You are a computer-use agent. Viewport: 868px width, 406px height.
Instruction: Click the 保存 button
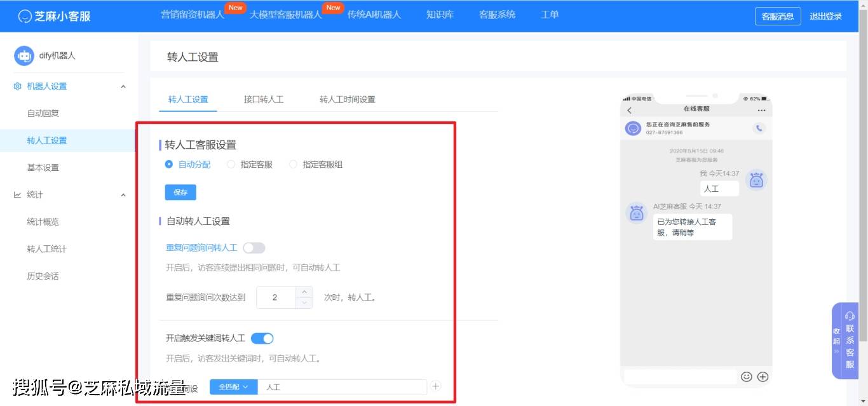tap(180, 192)
